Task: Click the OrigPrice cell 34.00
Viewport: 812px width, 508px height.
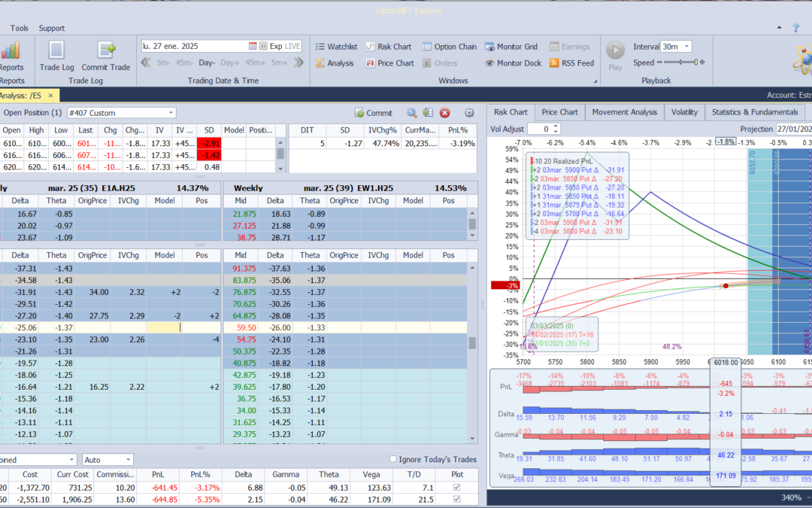Action: point(92,292)
